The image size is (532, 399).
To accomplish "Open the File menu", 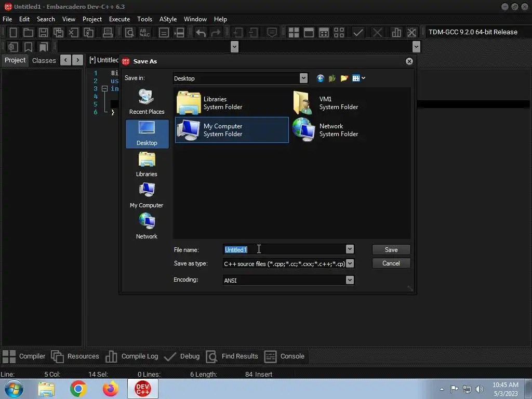I will pyautogui.click(x=7, y=19).
